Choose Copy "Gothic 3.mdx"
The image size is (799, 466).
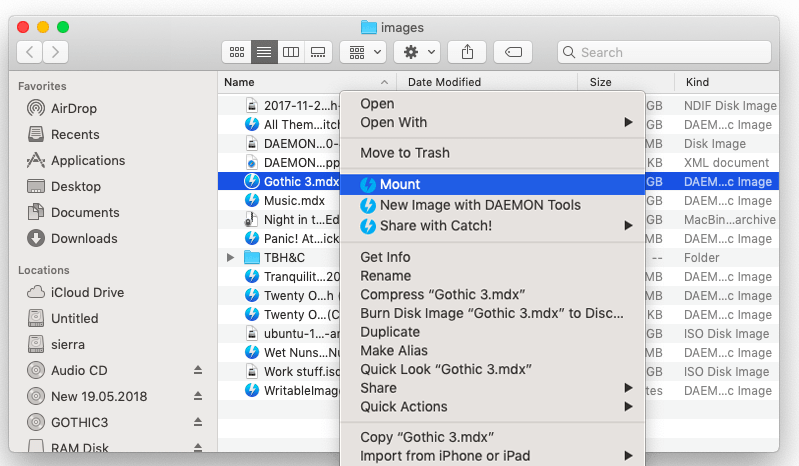coord(492,437)
